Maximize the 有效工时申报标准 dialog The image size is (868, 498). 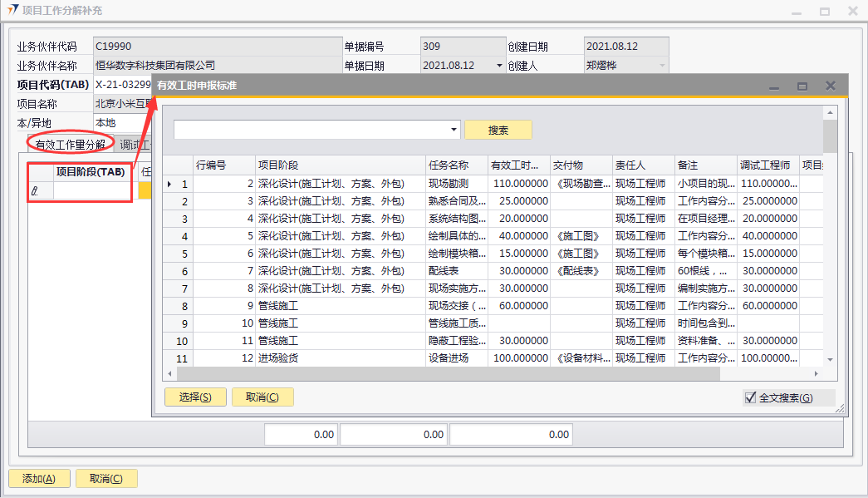(802, 86)
